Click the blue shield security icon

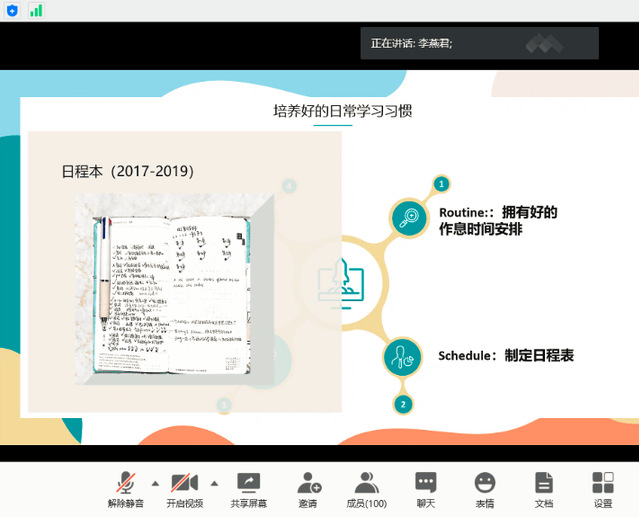[12, 10]
